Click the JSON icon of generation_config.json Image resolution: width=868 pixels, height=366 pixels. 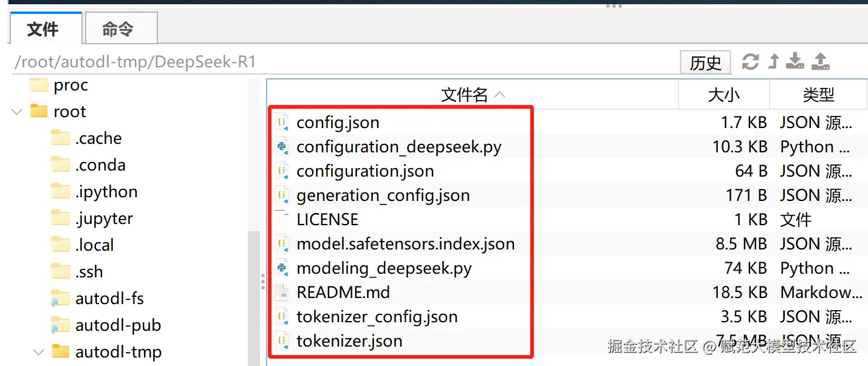coord(282,195)
